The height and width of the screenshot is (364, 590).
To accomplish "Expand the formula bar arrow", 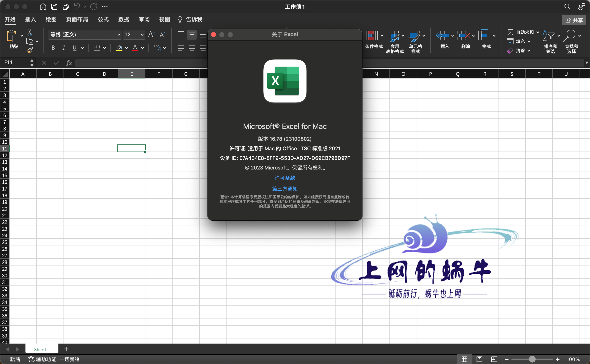I will point(587,63).
